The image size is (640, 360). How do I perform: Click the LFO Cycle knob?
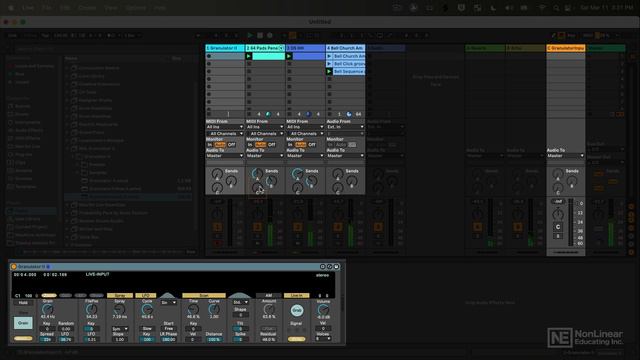pyautogui.click(x=147, y=309)
